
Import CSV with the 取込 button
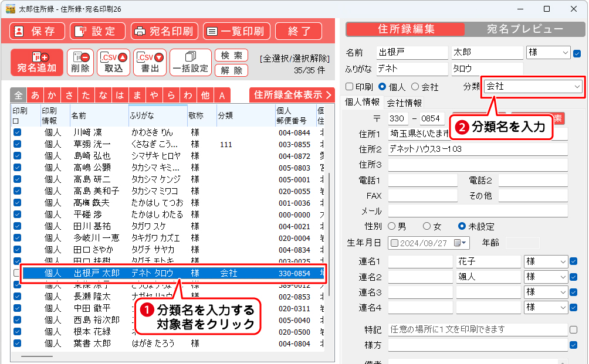(113, 62)
